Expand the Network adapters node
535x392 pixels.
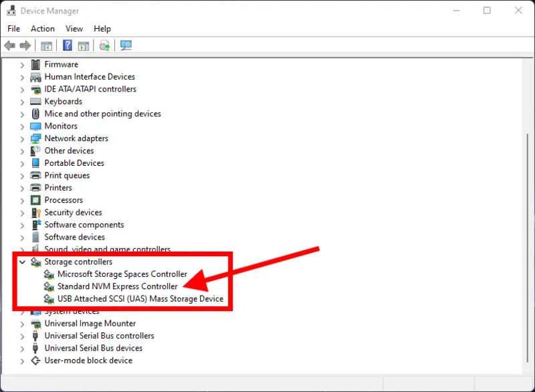22,139
